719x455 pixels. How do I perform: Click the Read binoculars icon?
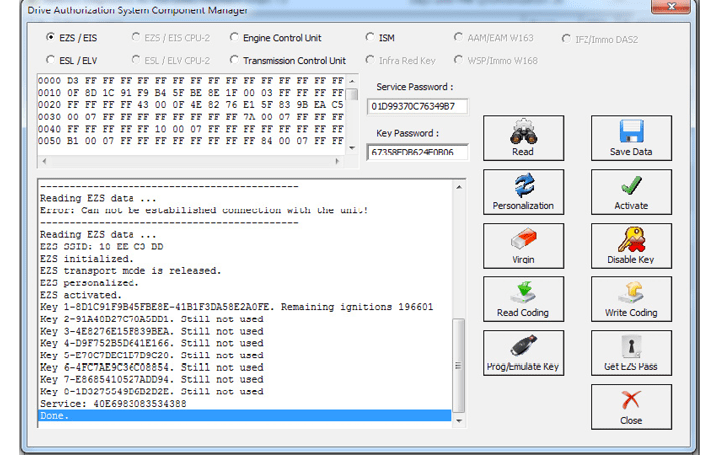pyautogui.click(x=522, y=133)
